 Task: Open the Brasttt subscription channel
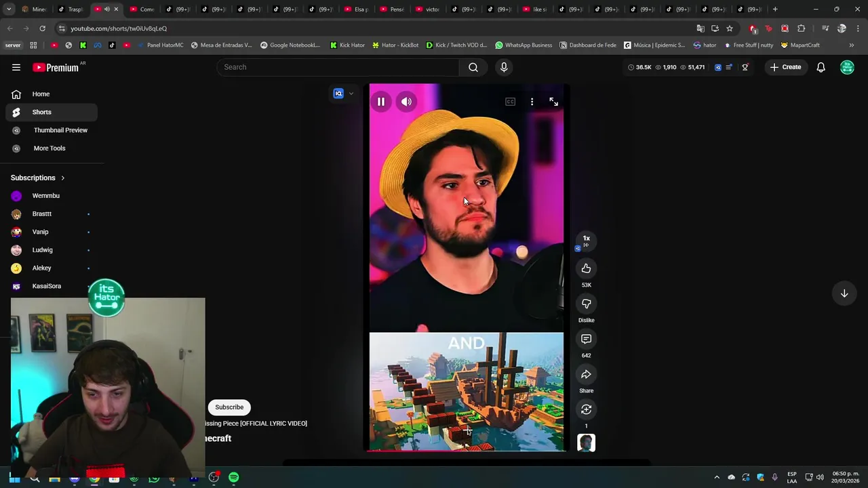click(52, 214)
